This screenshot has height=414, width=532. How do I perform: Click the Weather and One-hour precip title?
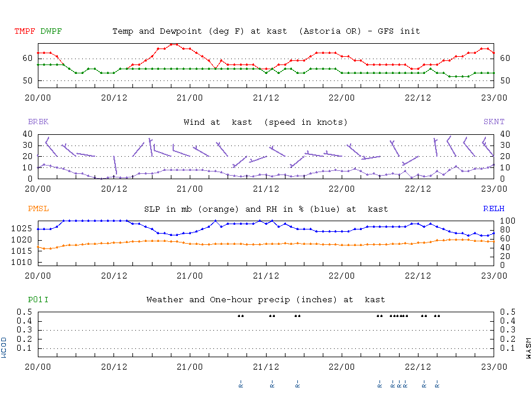[265, 300]
